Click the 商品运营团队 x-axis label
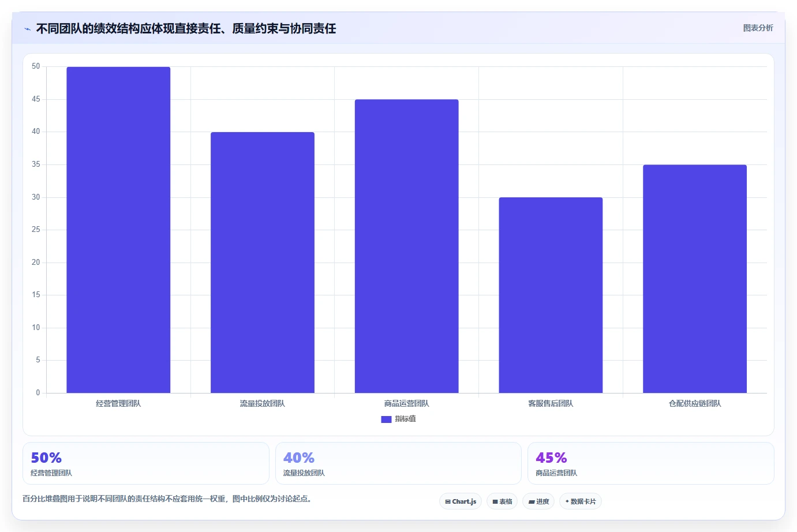The image size is (797, 532). click(x=407, y=403)
